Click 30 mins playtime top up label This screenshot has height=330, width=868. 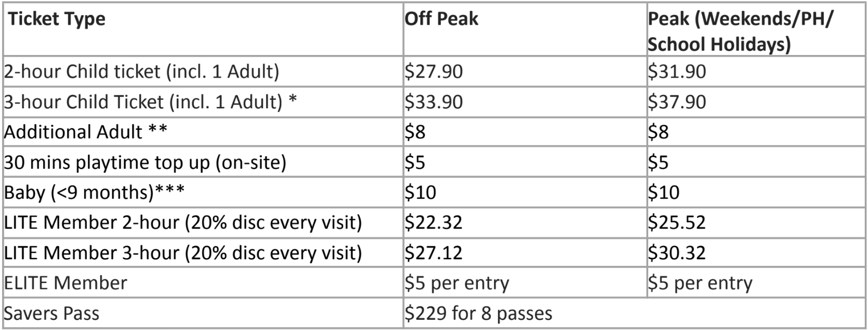point(145,162)
